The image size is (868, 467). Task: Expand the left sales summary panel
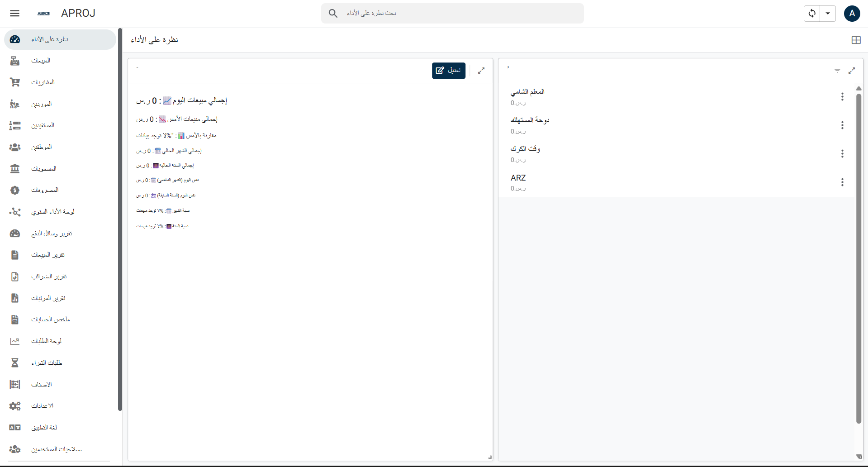coord(481,70)
